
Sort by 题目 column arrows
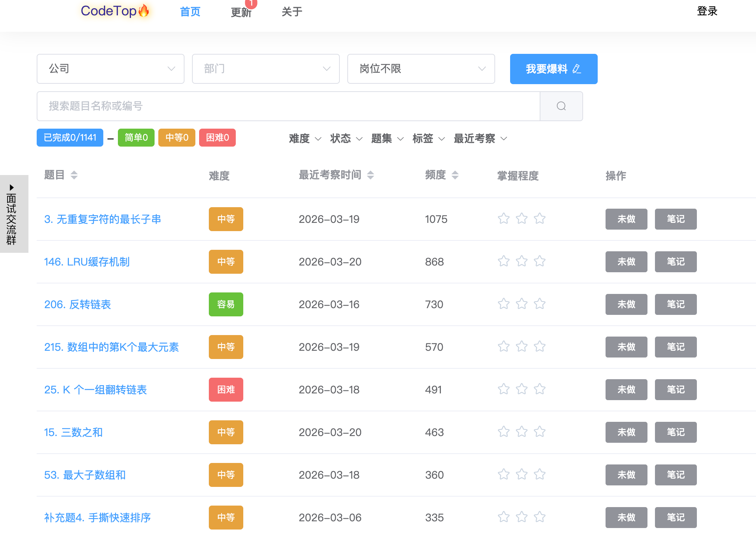coord(74,175)
